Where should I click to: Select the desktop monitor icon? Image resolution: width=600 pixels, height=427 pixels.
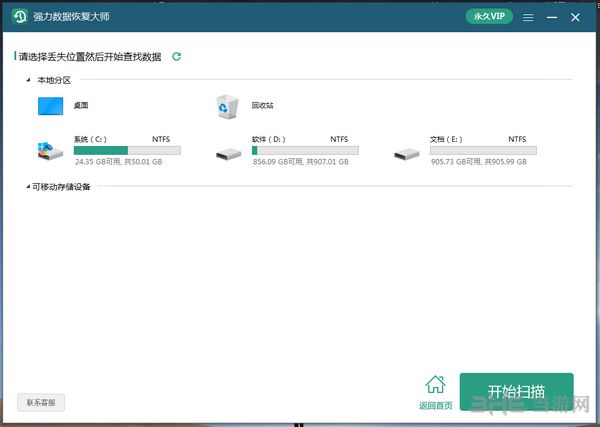(51, 106)
